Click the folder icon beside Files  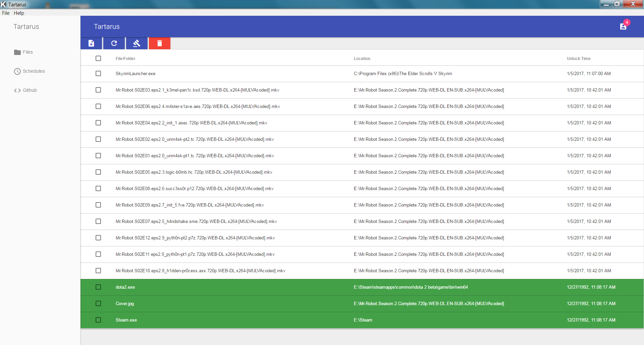[17, 52]
